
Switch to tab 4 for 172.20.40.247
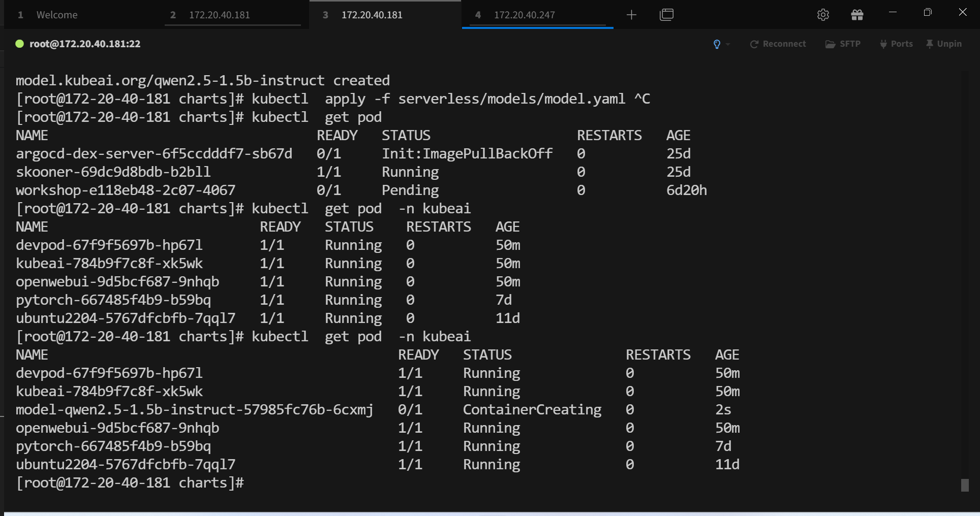click(524, 15)
